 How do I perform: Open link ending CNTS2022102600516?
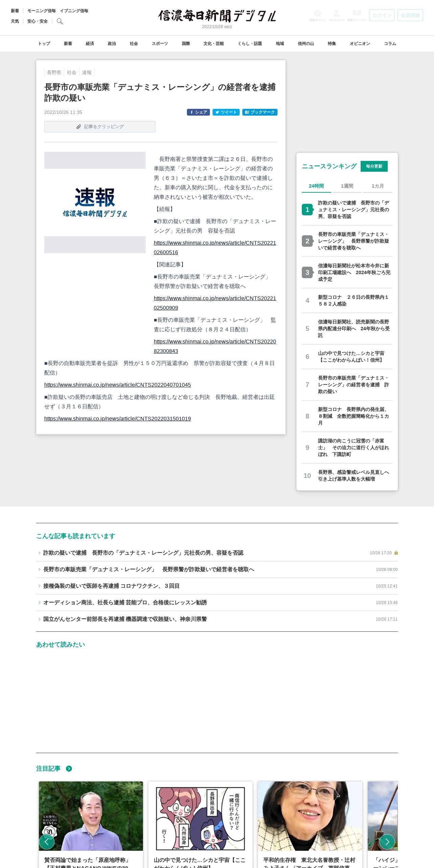pyautogui.click(x=215, y=247)
